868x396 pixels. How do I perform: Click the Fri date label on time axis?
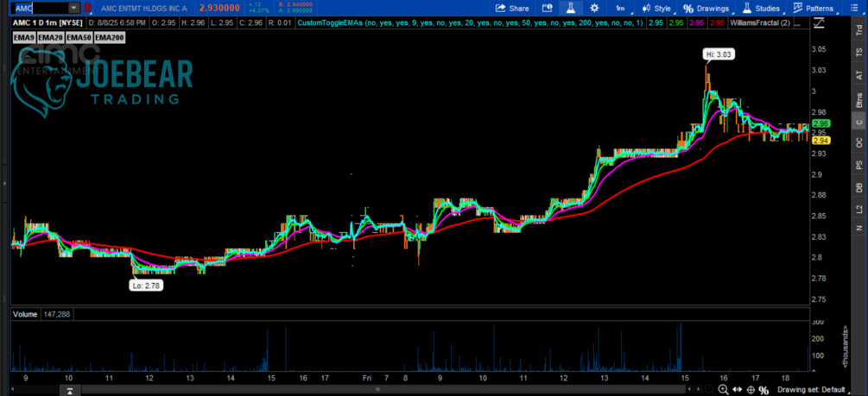tap(366, 378)
